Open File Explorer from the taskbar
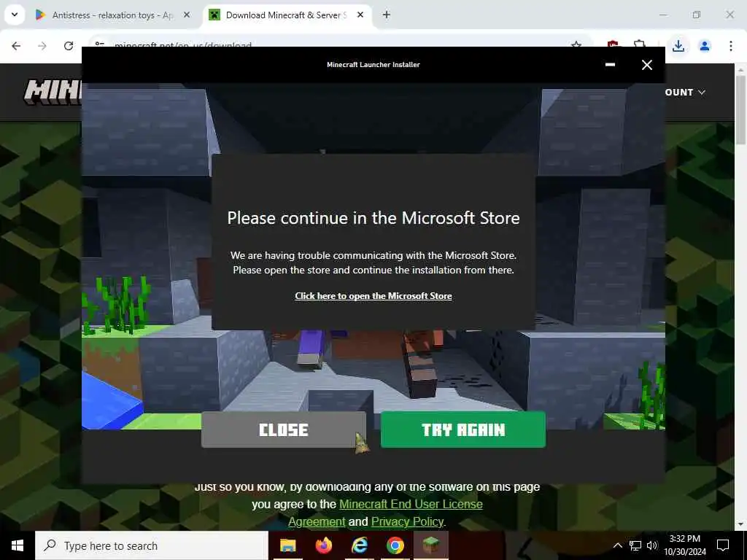Screen dimensions: 747x560 pyautogui.click(x=287, y=545)
